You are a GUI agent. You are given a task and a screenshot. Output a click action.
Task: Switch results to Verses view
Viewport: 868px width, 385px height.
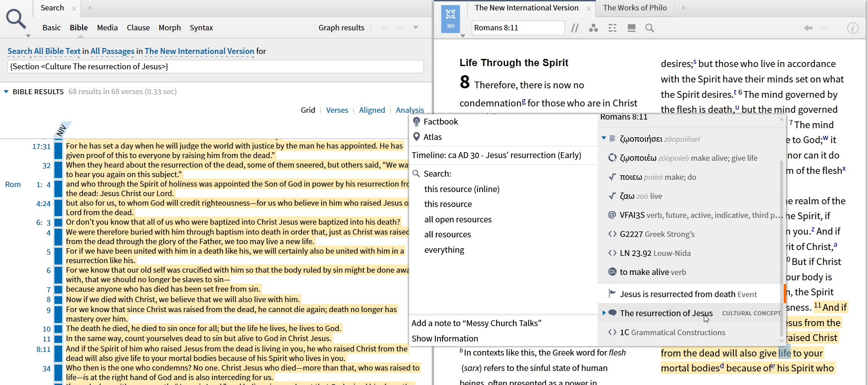pyautogui.click(x=337, y=110)
